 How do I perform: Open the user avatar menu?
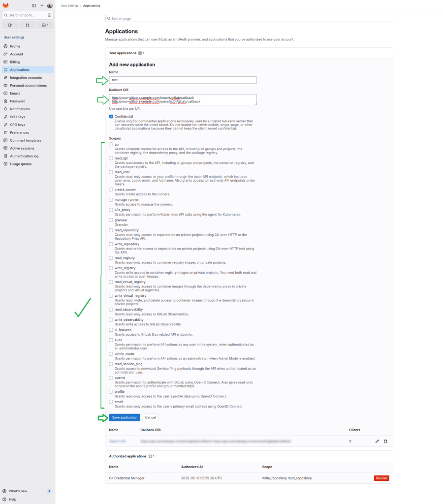(x=50, y=5)
